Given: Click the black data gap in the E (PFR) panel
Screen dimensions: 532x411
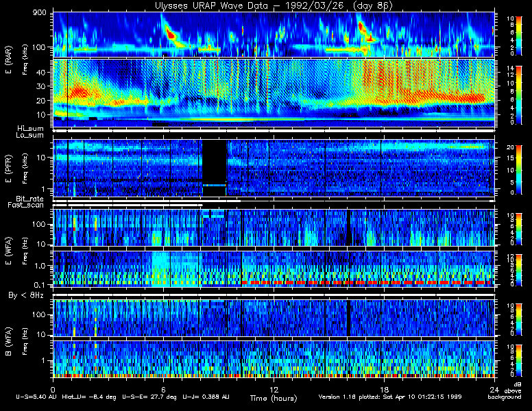Looking at the screenshot, I should 215,168.
